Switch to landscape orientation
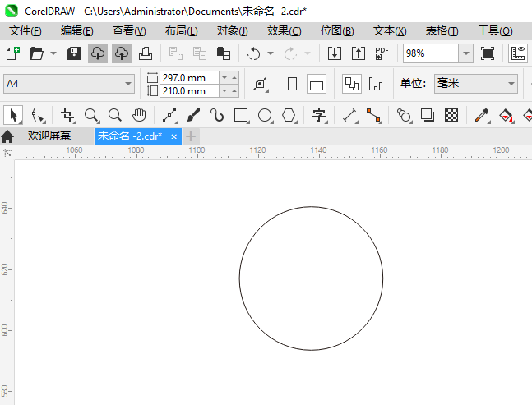Image resolution: width=532 pixels, height=405 pixels. [x=317, y=84]
